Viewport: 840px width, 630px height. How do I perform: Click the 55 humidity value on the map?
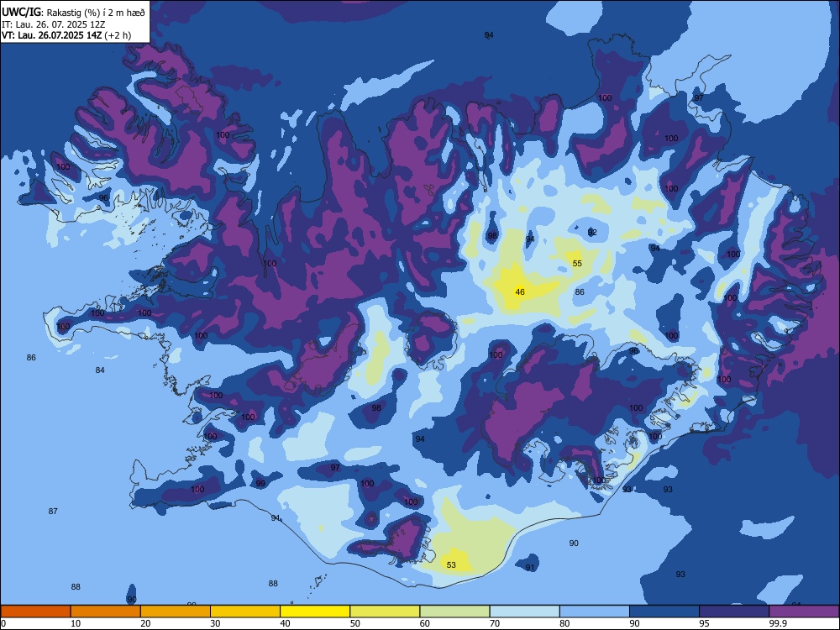577,263
